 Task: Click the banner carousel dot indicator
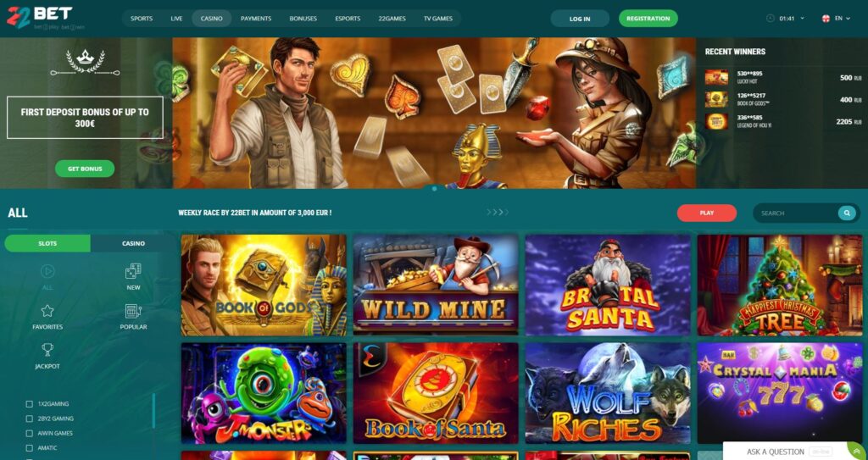pos(434,189)
